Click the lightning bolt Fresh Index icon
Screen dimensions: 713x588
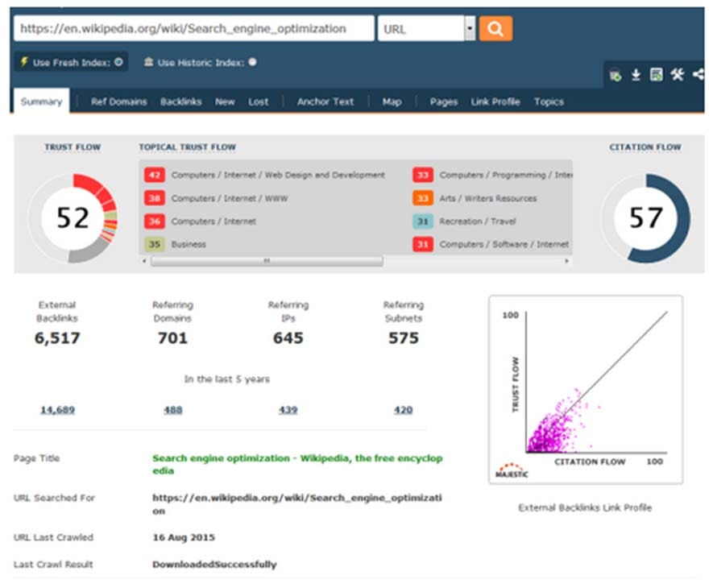[x=24, y=62]
